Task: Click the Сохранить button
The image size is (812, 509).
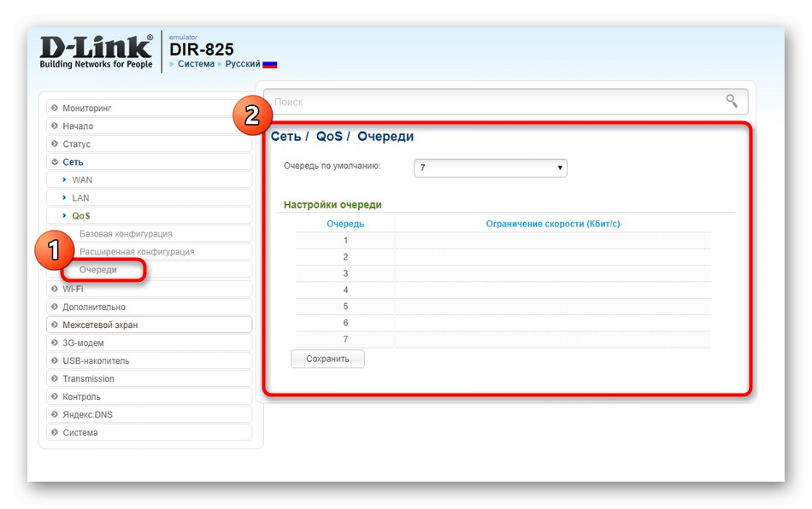Action: tap(327, 359)
